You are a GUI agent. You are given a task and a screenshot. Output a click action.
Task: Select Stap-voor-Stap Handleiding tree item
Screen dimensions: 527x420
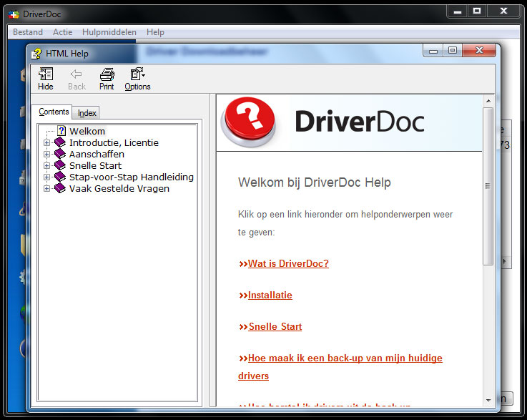coord(132,177)
